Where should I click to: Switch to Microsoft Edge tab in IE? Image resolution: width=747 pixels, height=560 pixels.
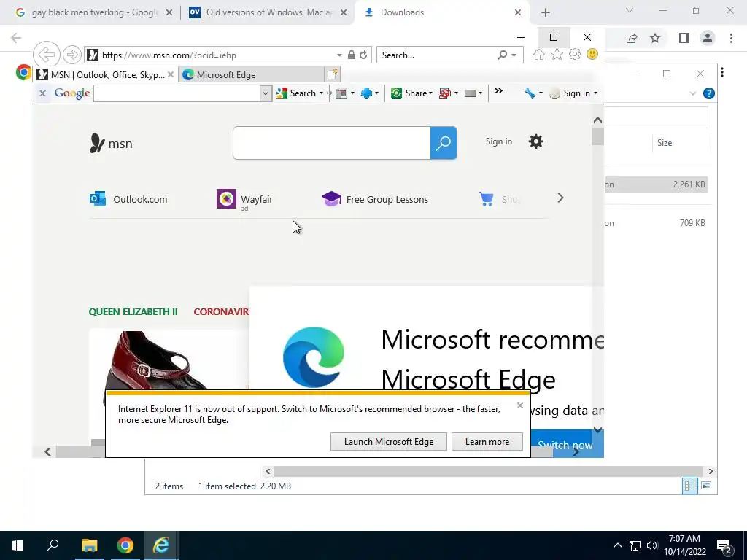pos(251,75)
